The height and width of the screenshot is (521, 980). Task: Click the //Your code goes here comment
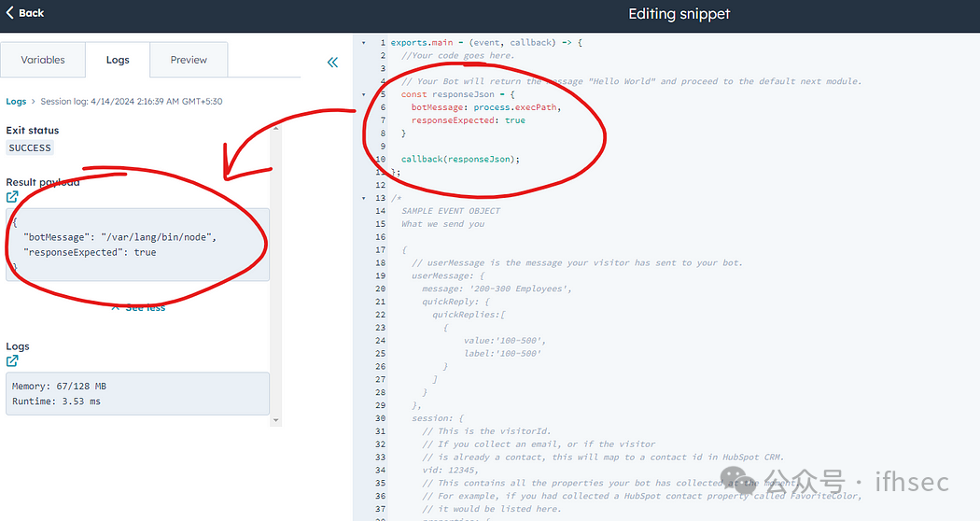[x=458, y=55]
